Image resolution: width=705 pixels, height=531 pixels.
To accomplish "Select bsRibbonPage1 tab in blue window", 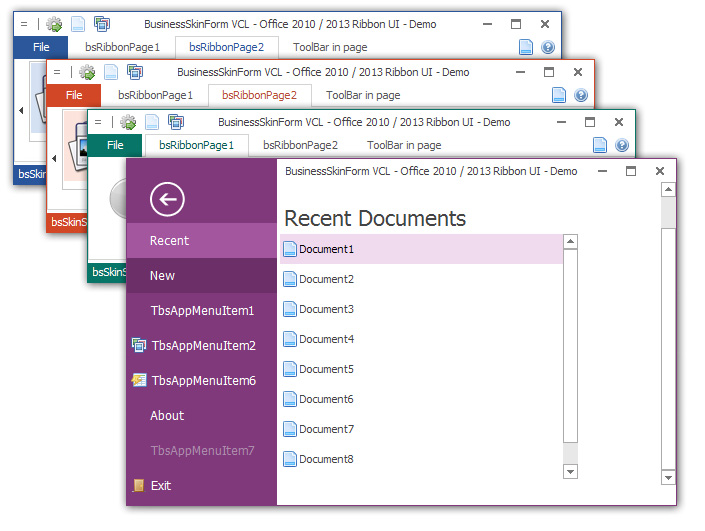I will pos(122,47).
